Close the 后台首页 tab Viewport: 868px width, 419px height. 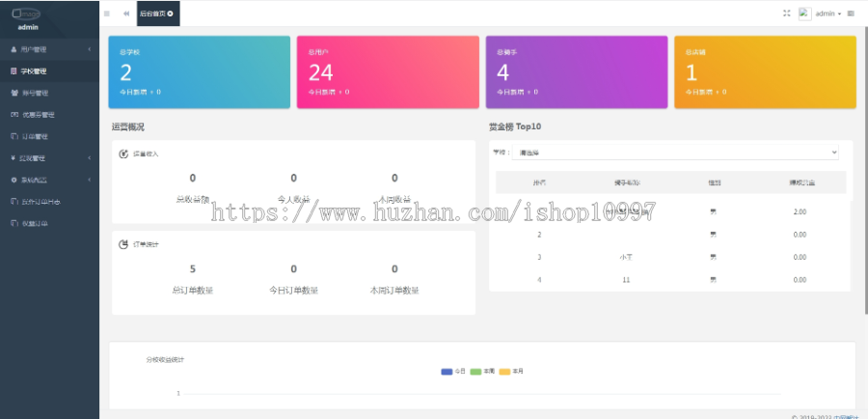pyautogui.click(x=171, y=14)
